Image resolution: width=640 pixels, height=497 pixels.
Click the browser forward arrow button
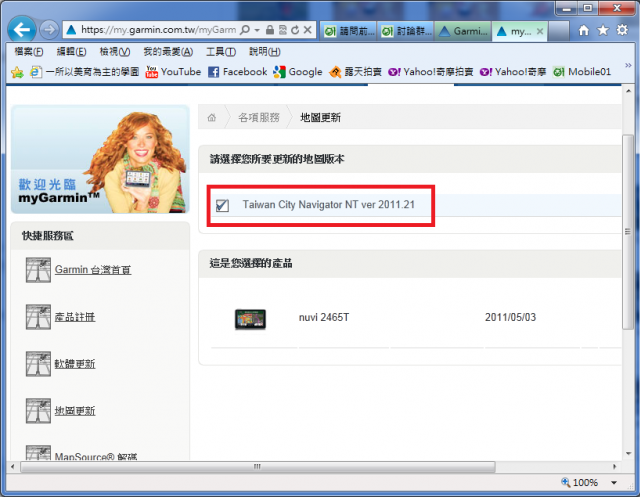pos(49,30)
